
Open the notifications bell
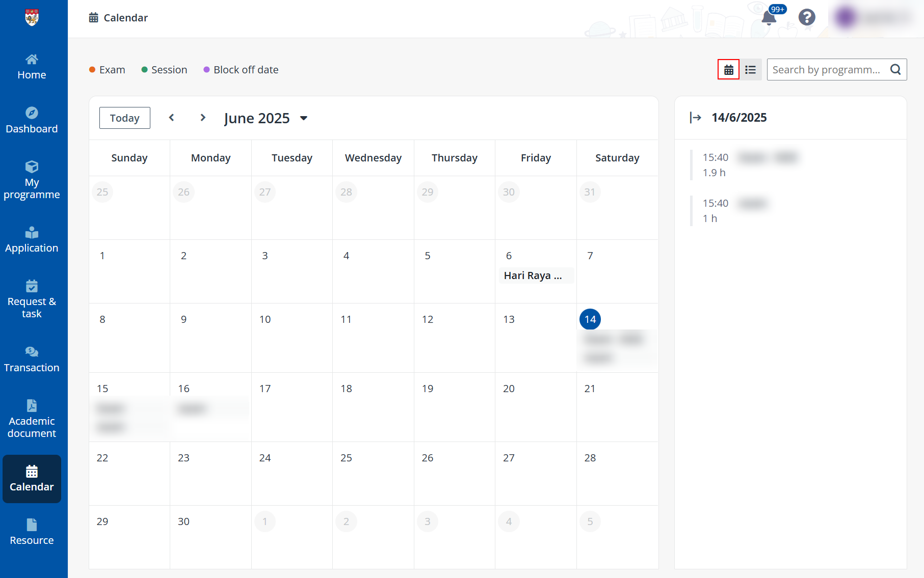[769, 18]
